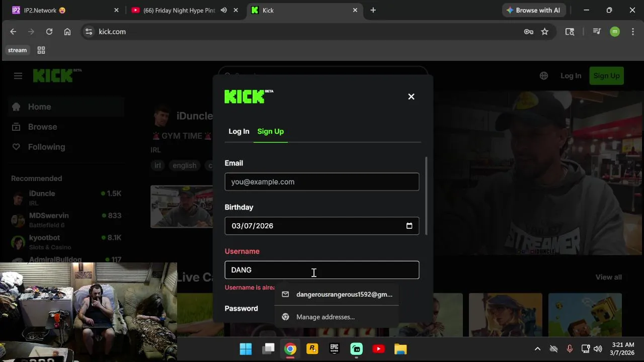Open Rockstar Games Launcher from taskbar
This screenshot has width=644, height=362.
(x=312, y=349)
